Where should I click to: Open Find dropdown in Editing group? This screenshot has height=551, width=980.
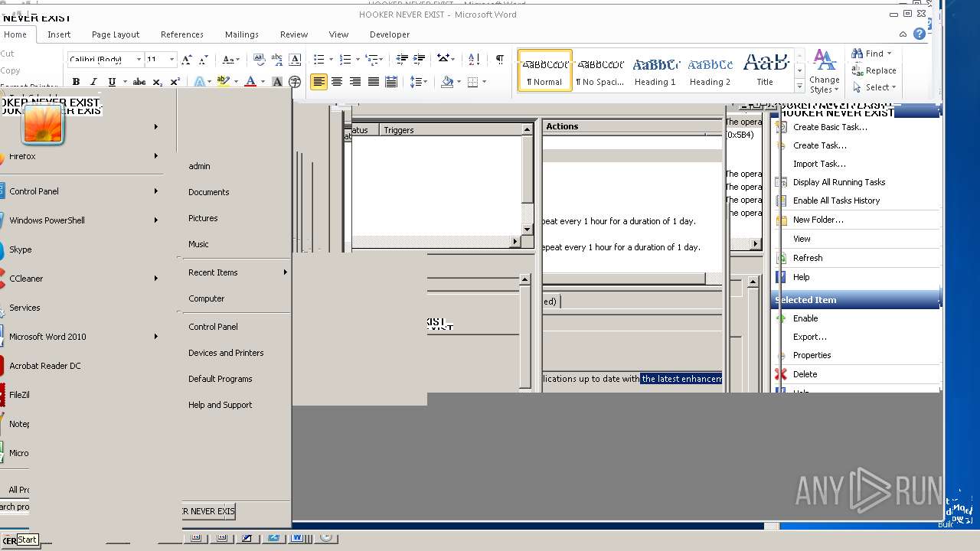pyautogui.click(x=890, y=54)
